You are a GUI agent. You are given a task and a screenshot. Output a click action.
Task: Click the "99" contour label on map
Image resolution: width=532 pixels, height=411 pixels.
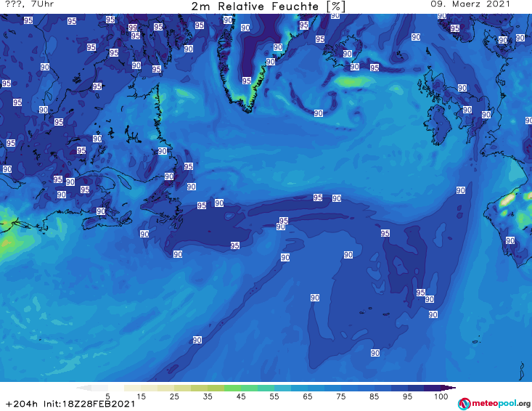coord(133,28)
